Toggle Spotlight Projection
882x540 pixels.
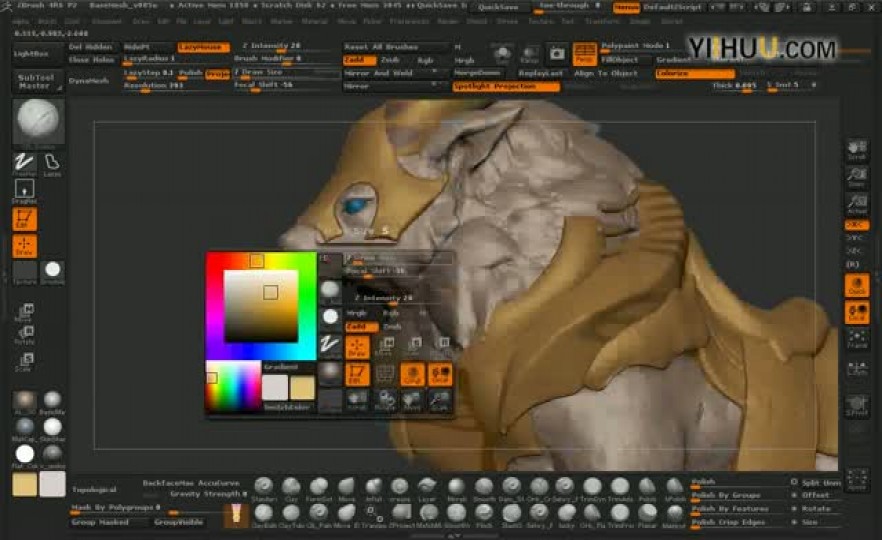pos(506,87)
